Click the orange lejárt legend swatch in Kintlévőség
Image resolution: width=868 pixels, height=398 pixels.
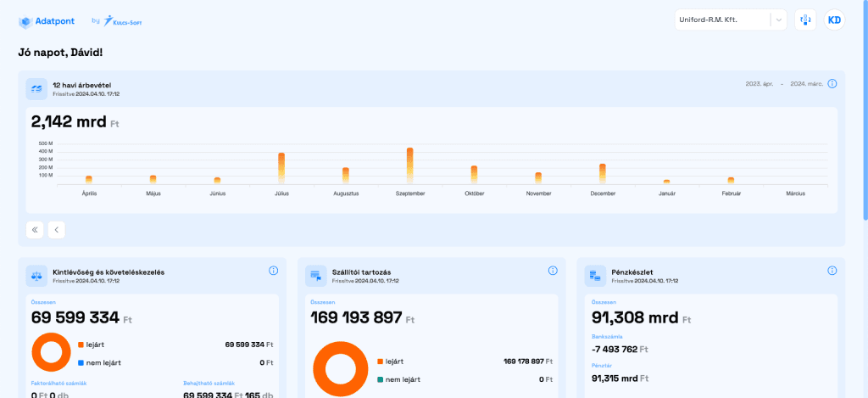81,345
